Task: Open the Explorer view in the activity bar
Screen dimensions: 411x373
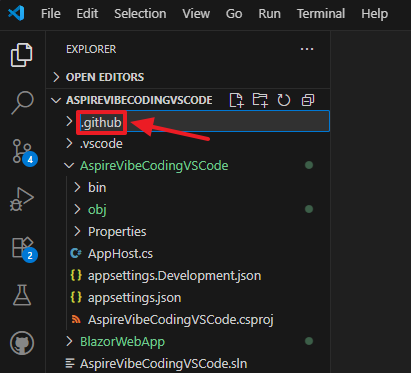Action: pyautogui.click(x=22, y=55)
